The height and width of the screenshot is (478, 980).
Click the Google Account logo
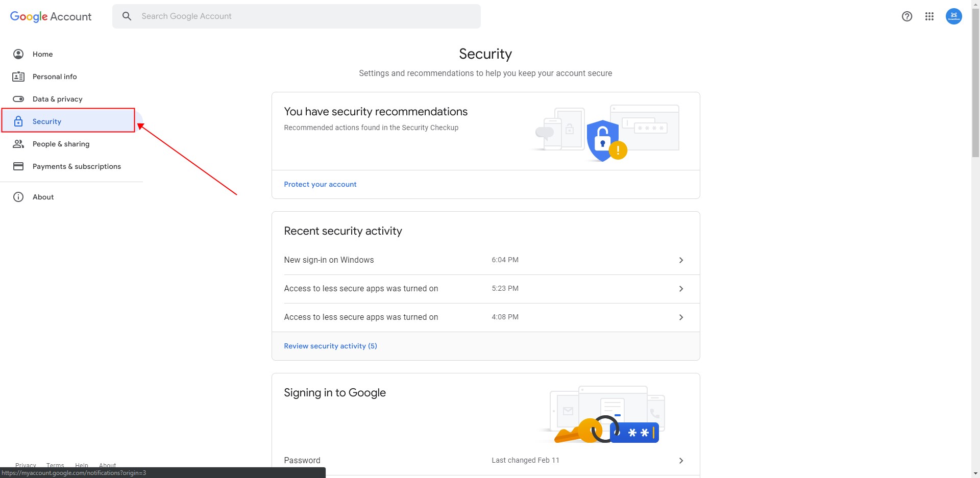(x=51, y=16)
